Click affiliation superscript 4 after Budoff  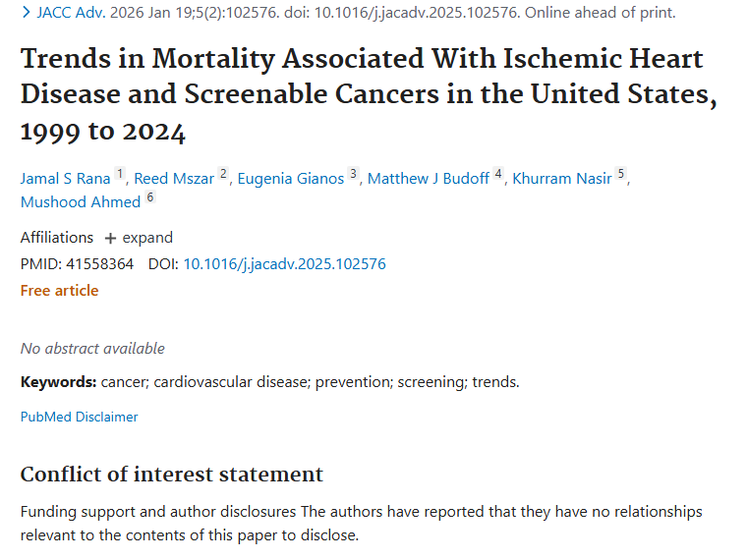[498, 174]
